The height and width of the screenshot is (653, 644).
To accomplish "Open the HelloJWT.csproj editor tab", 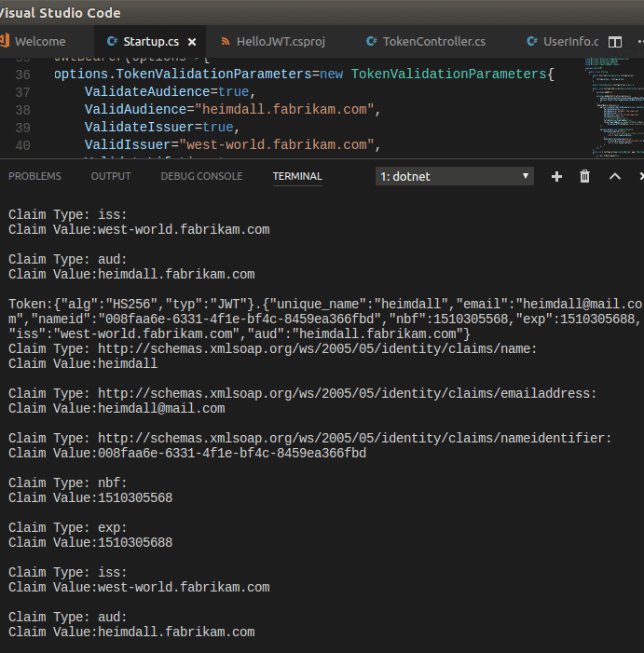I will (281, 42).
